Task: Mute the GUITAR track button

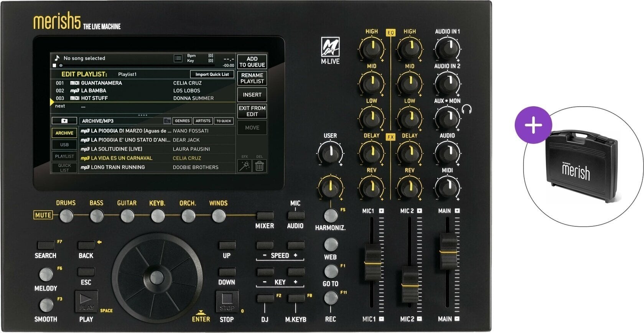Action: [127, 216]
